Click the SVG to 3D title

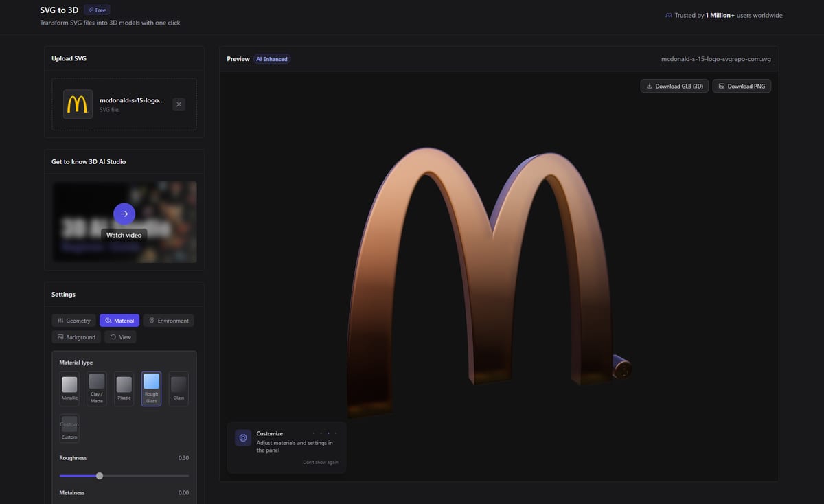coord(59,10)
